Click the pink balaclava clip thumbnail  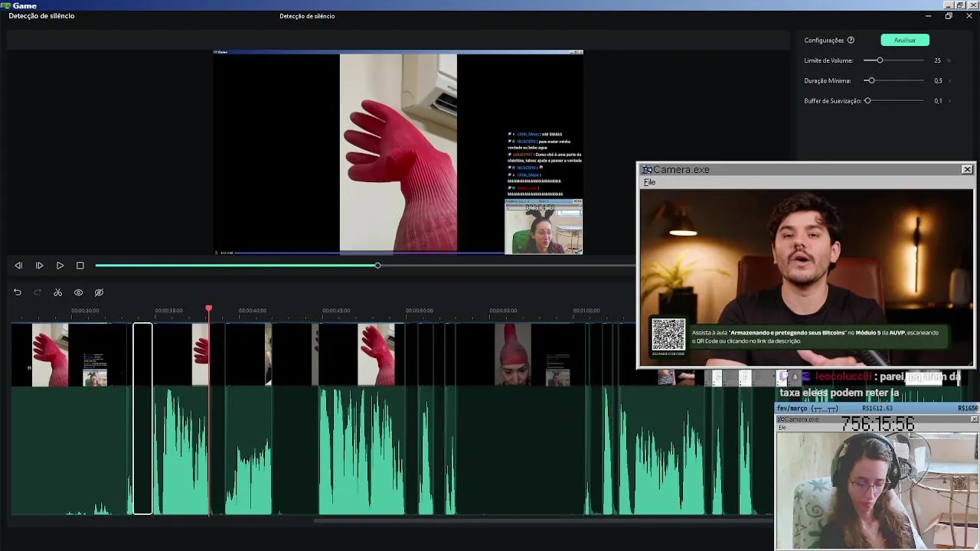point(513,354)
